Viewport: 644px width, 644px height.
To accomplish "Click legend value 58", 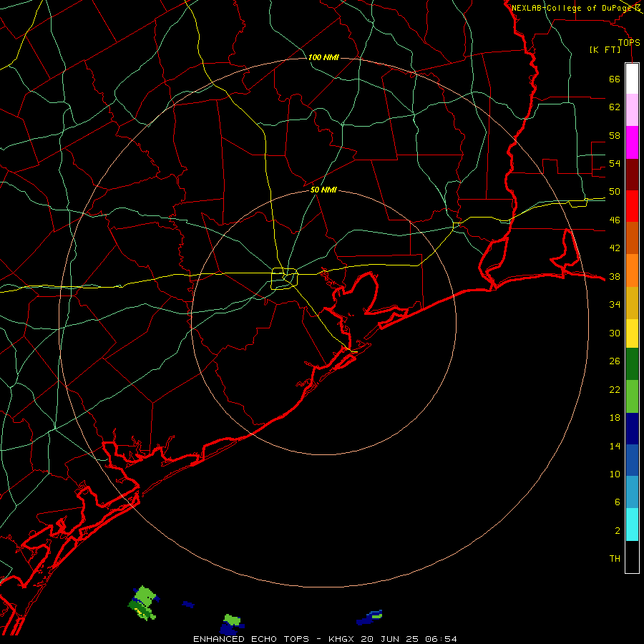I will click(x=615, y=135).
